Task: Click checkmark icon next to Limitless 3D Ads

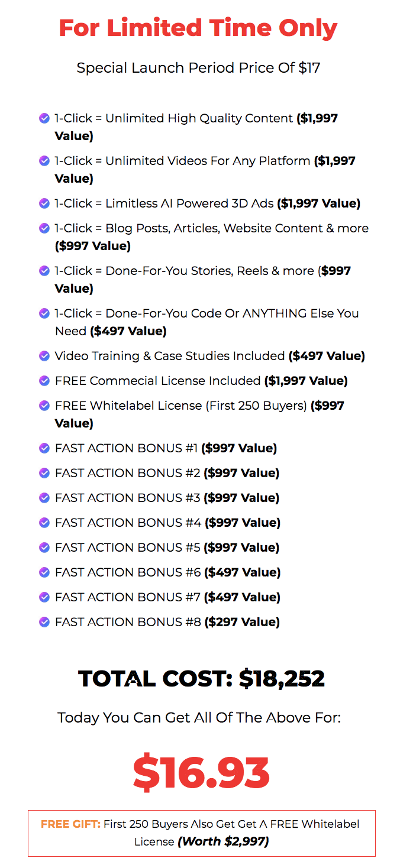Action: (44, 203)
